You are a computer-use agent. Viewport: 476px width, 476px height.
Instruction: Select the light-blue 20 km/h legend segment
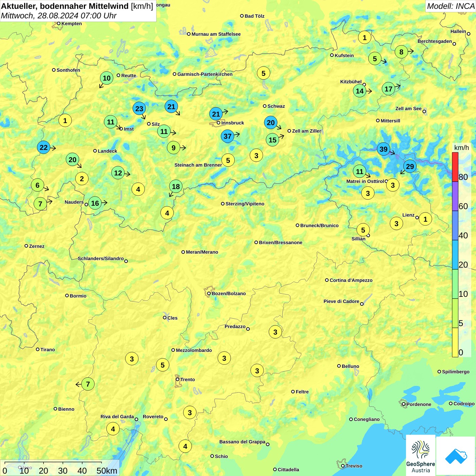point(455,255)
